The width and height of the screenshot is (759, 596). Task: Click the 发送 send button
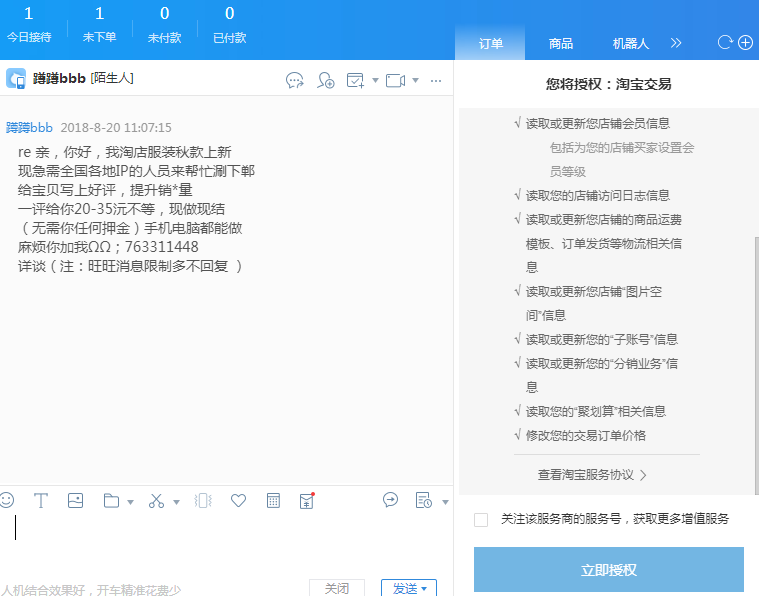[405, 588]
